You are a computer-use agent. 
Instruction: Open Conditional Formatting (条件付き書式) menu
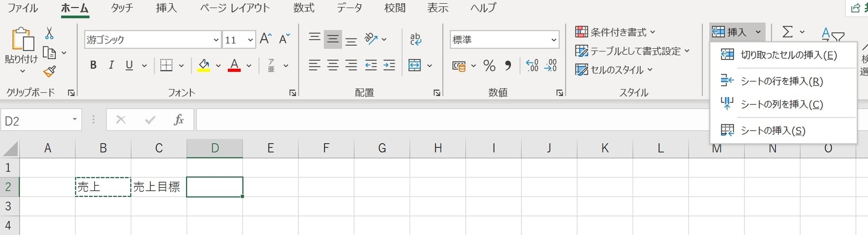615,32
